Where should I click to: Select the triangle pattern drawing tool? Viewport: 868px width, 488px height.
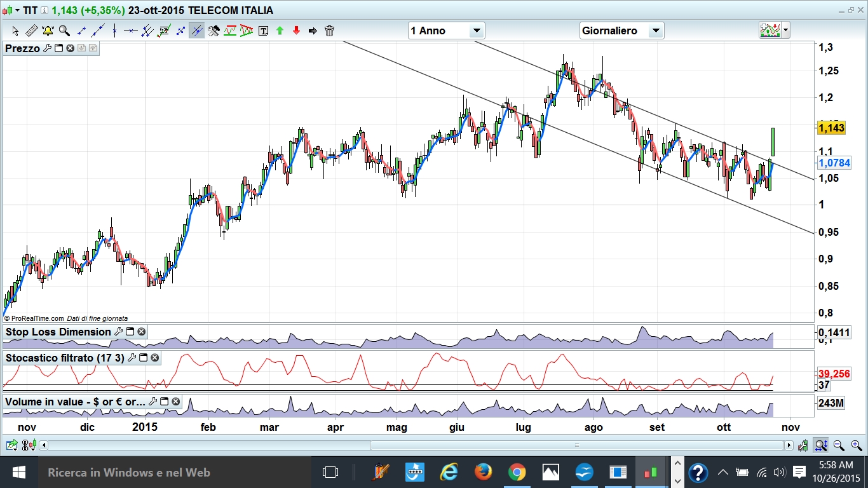click(247, 30)
